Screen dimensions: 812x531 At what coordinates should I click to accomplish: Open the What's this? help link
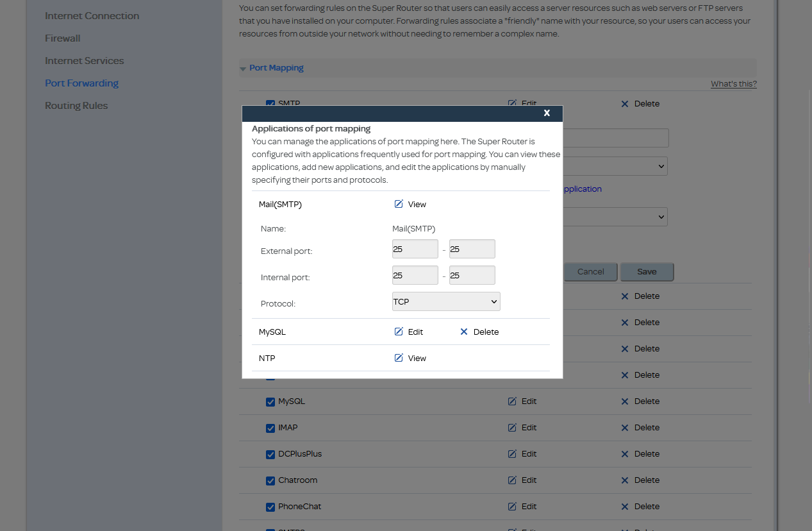pos(733,84)
